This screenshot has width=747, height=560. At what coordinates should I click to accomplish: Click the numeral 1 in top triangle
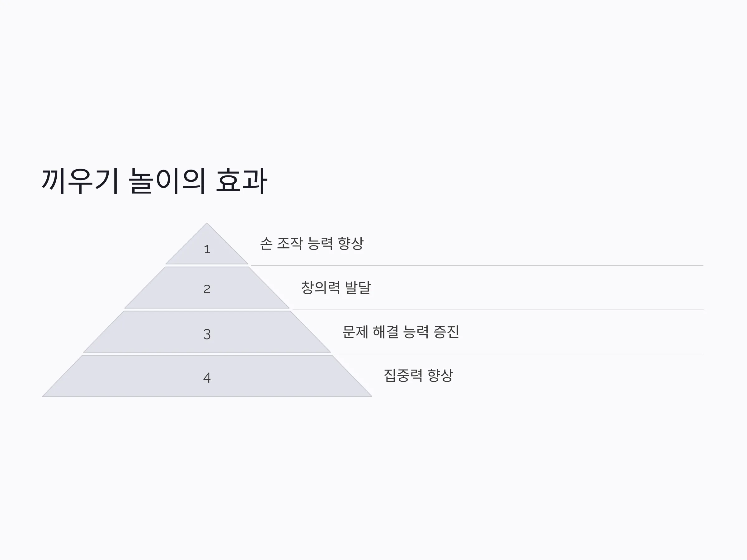point(207,250)
